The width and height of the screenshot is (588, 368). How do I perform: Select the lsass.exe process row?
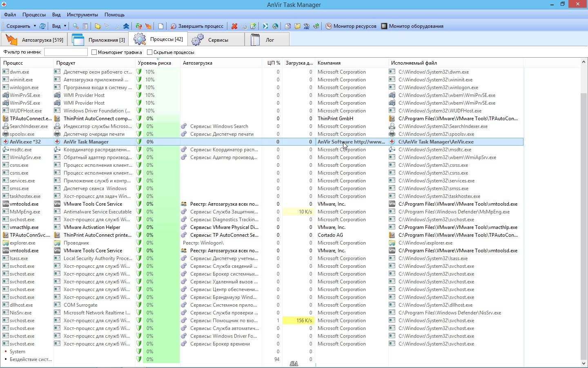262,258
